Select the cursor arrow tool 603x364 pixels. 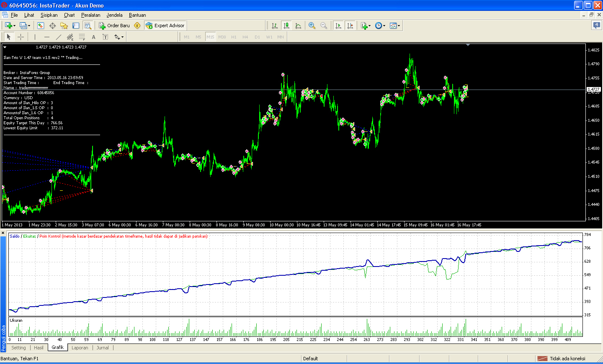pyautogui.click(x=9, y=37)
